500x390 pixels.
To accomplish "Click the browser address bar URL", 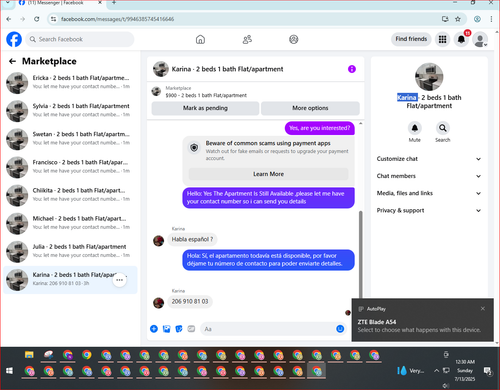I will (117, 19).
